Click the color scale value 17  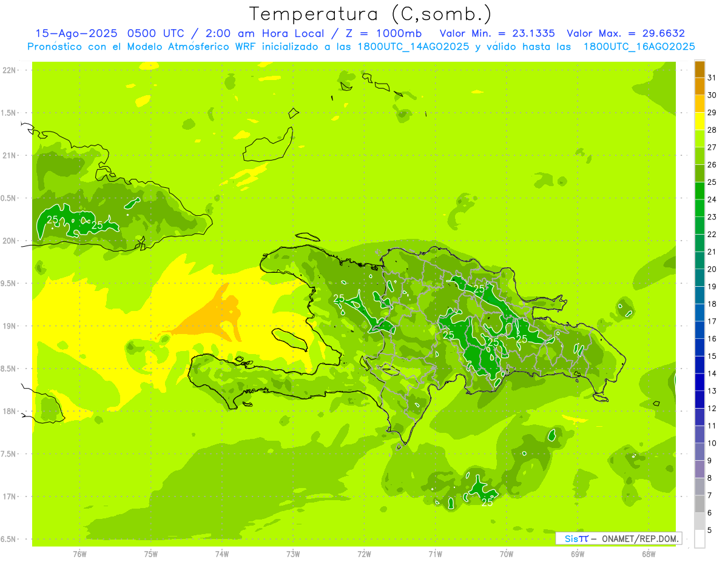click(x=712, y=321)
